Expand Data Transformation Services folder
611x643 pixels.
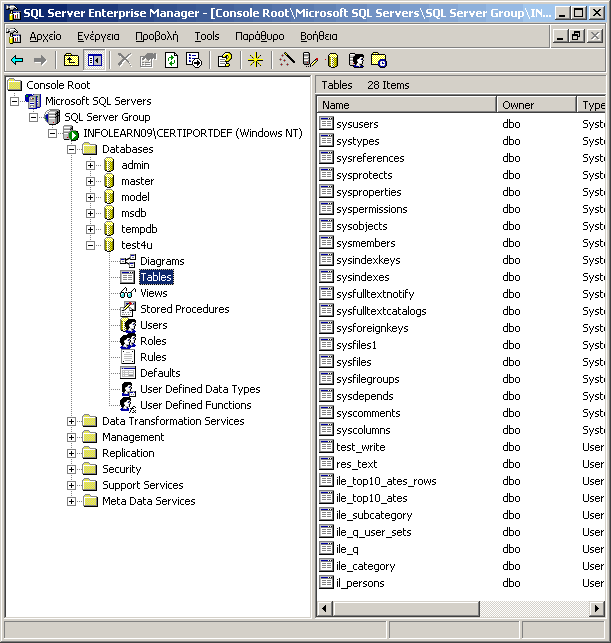click(x=71, y=421)
